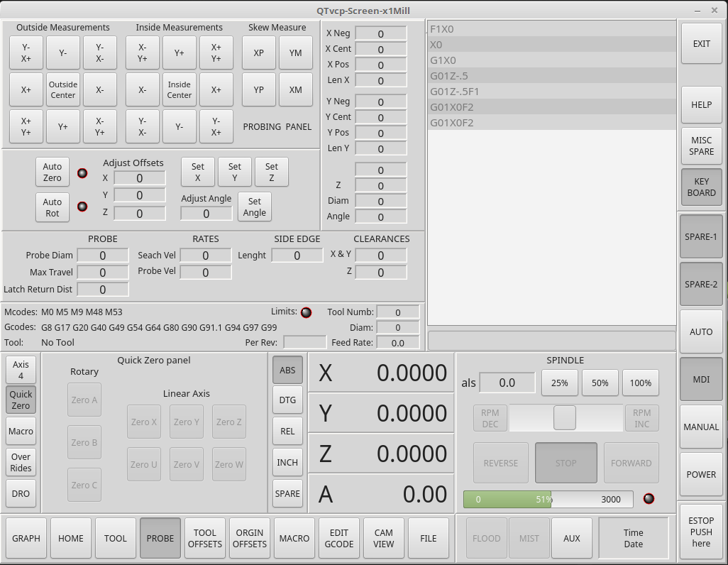
Task: Toggle the SPARE-1 button
Action: pos(701,237)
